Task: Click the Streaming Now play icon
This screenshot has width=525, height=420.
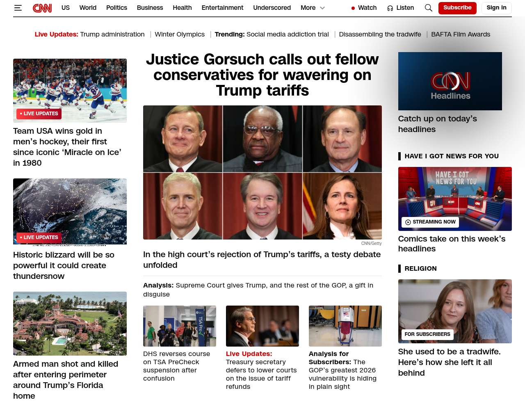Action: coord(408,222)
